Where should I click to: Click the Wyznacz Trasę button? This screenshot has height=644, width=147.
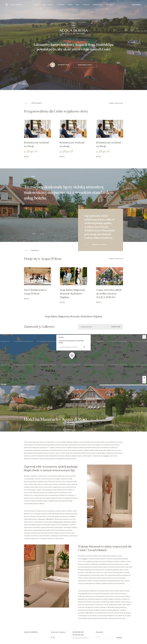pos(116,327)
